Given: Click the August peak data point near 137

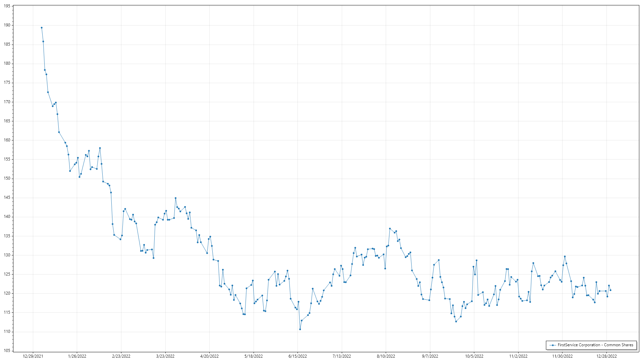Looking at the screenshot, I should pyautogui.click(x=390, y=229).
